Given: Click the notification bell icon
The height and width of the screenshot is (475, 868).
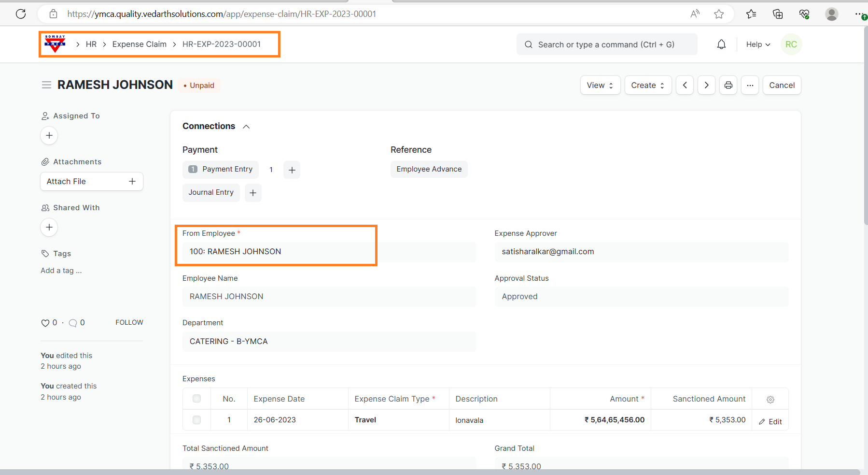Looking at the screenshot, I should pos(721,44).
